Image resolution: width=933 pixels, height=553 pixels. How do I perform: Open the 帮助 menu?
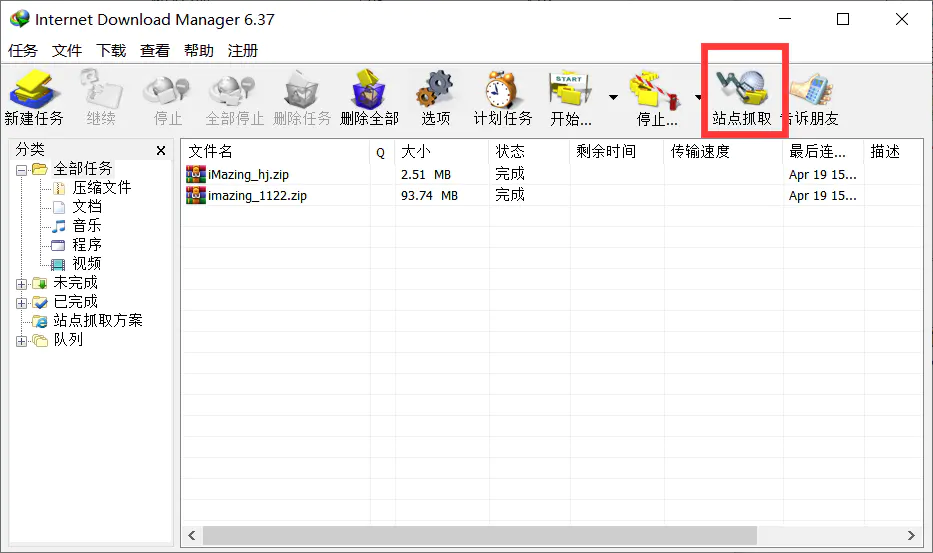[x=199, y=51]
